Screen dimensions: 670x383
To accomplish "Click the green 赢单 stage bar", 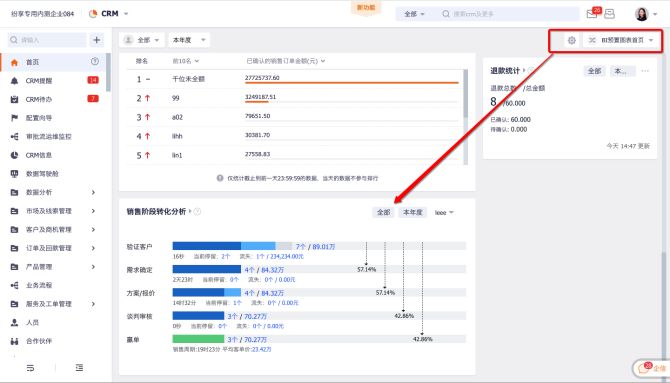I will tap(198, 339).
